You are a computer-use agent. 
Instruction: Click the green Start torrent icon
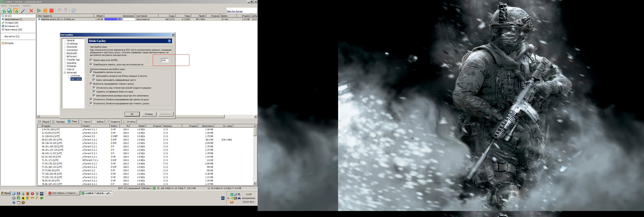tap(39, 10)
